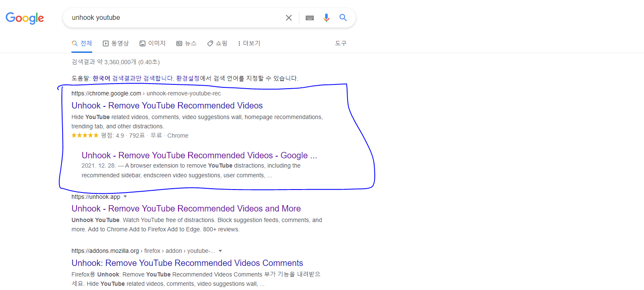Open the 쇼핑 tab
The width and height of the screenshot is (644, 290).
click(x=217, y=43)
